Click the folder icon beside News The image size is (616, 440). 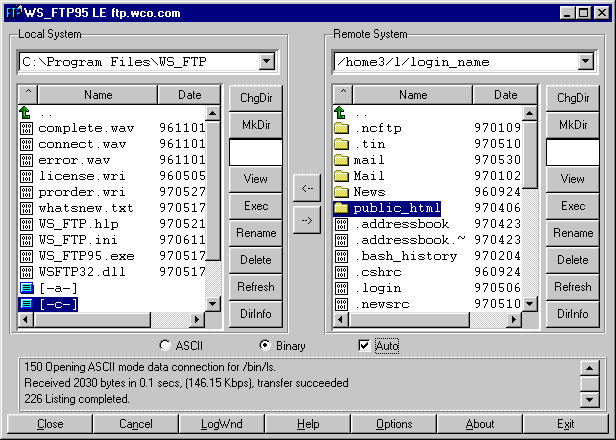341,192
